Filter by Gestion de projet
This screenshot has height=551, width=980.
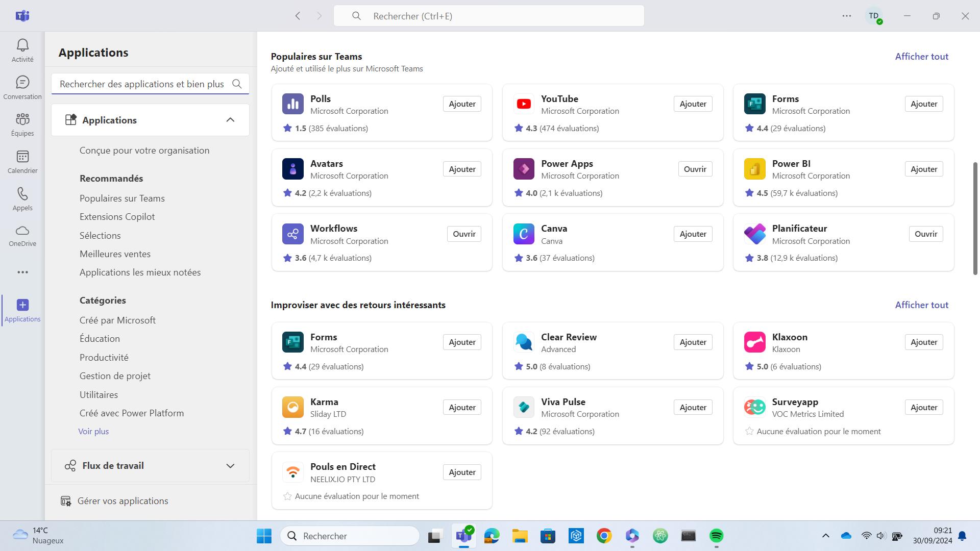115,376
